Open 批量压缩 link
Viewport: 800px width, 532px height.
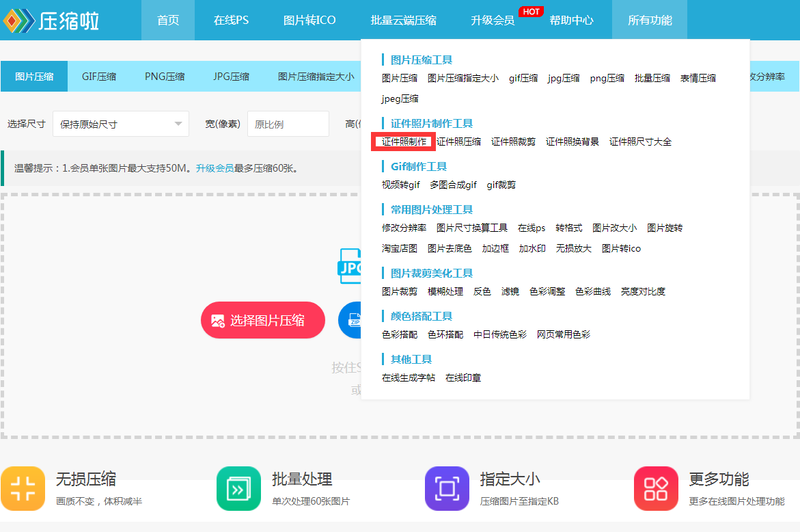click(653, 78)
